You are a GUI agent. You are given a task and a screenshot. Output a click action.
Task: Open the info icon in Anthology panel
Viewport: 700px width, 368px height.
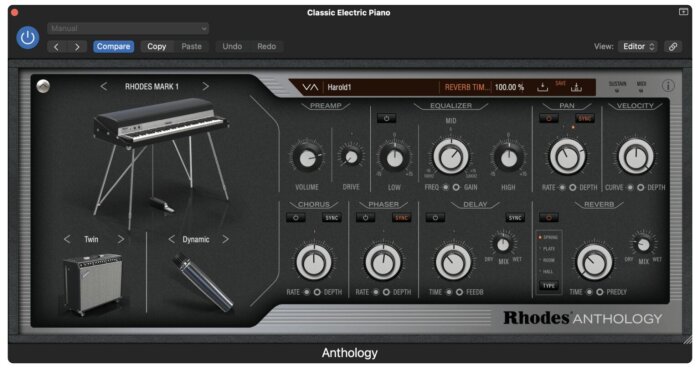668,86
